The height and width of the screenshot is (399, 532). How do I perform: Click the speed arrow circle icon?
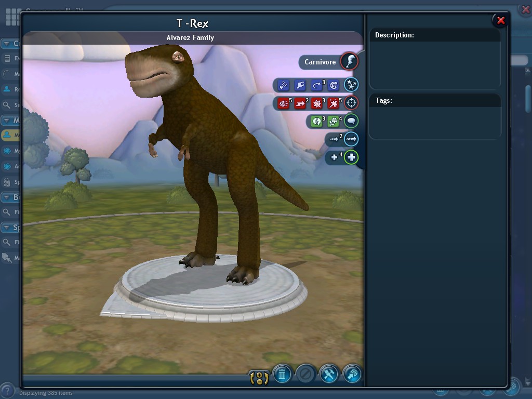tap(351, 139)
